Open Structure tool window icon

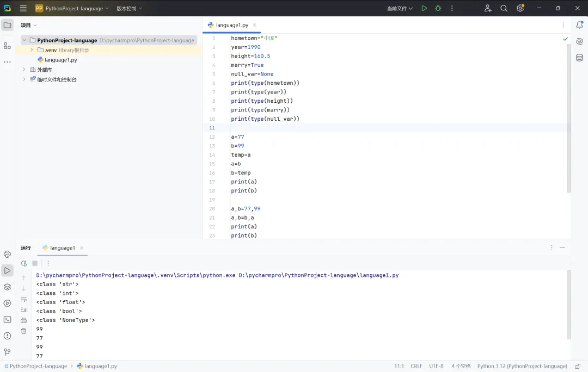click(7, 46)
